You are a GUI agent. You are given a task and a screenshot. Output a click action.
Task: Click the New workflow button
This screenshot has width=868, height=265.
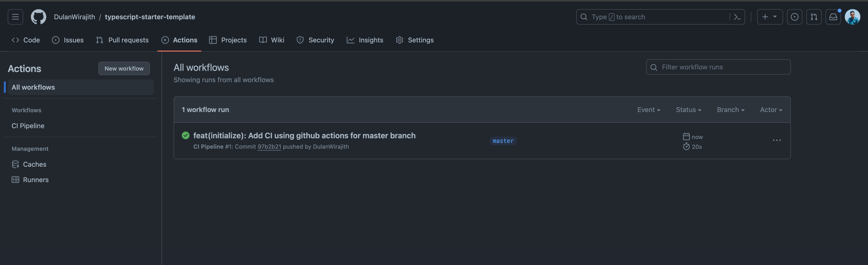[124, 68]
